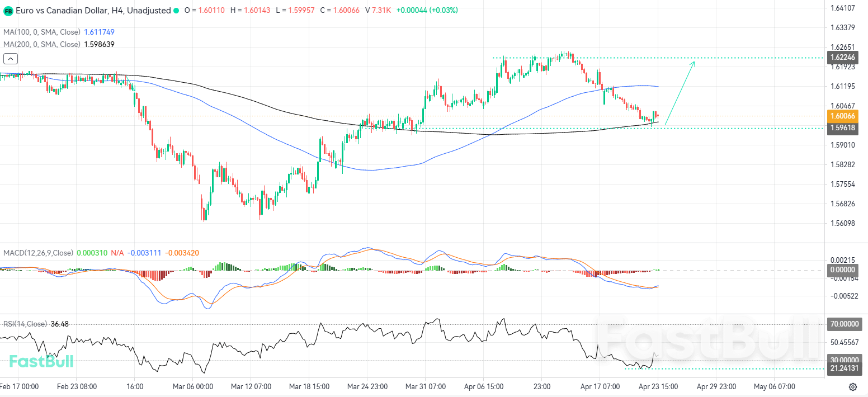The height and width of the screenshot is (397, 868).
Task: Select the MA(200, 0, SMA, Close) indicator label
Action: (42, 44)
